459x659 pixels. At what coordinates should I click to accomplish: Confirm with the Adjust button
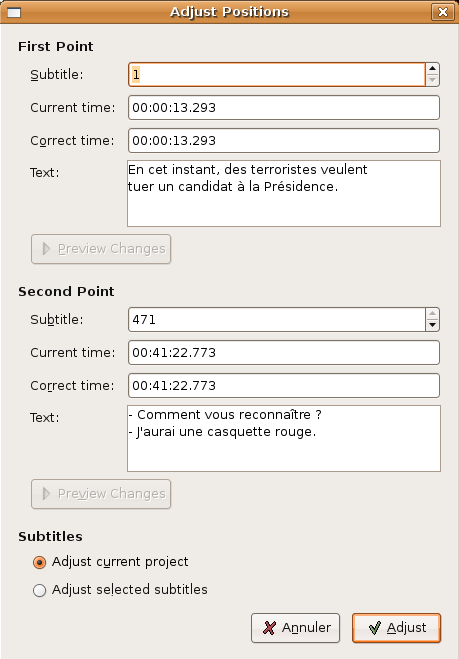coord(396,628)
